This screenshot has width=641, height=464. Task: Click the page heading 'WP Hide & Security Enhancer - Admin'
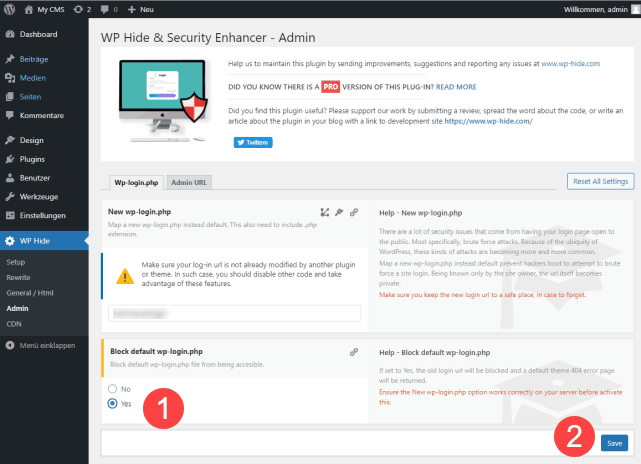tap(208, 38)
